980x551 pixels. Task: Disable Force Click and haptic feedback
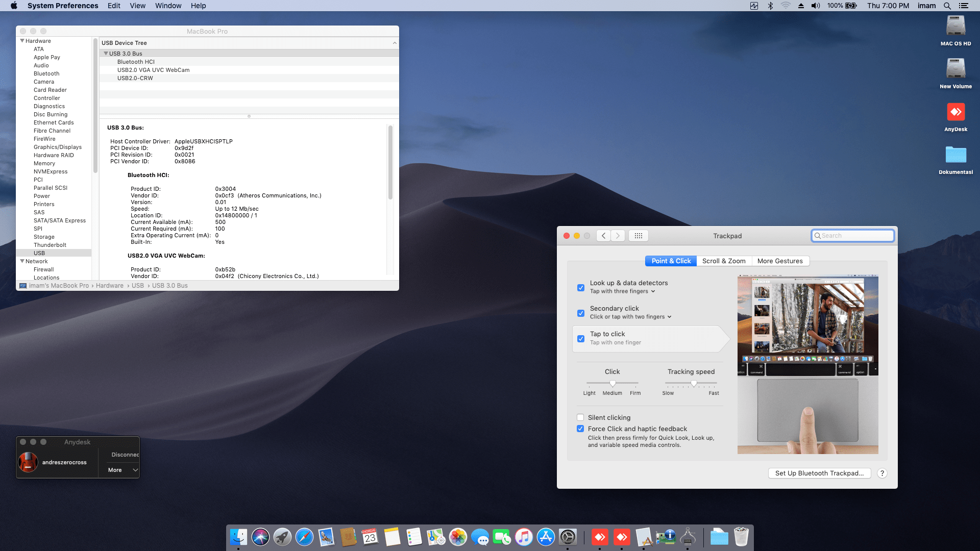point(580,429)
